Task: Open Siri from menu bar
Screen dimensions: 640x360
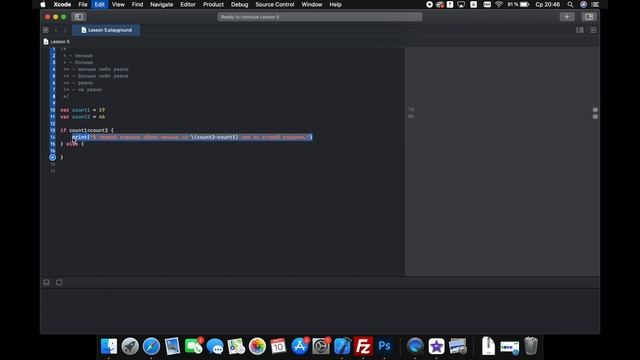Action: point(584,4)
